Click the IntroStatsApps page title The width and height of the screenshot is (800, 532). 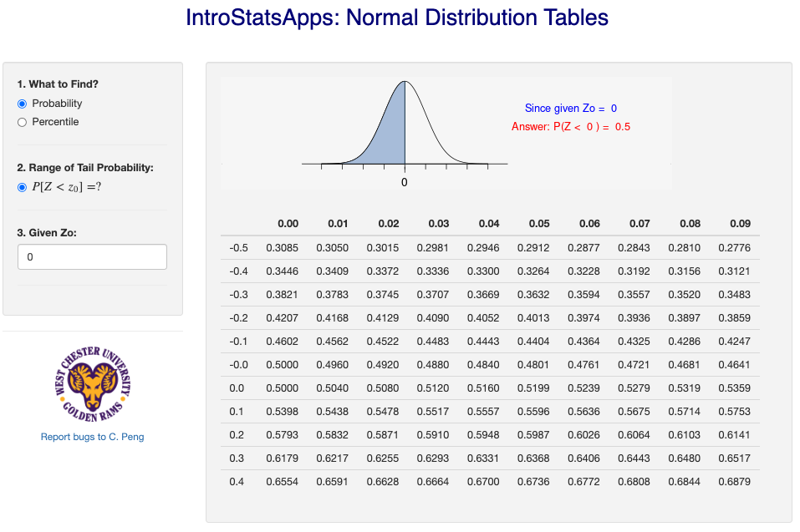[x=397, y=18]
